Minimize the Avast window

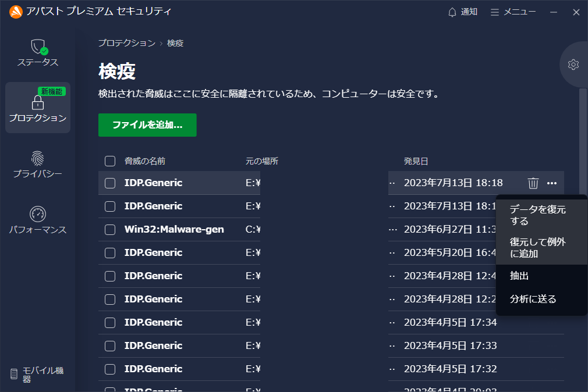click(554, 12)
